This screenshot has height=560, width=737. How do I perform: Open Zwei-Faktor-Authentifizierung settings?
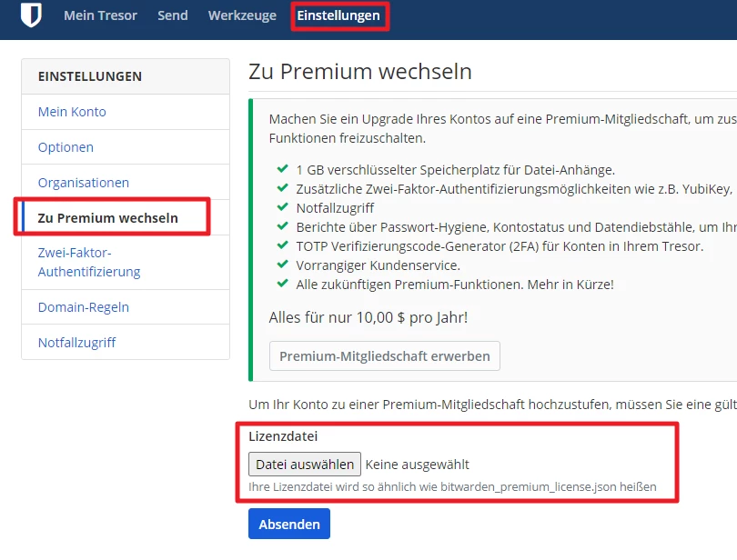pos(89,262)
